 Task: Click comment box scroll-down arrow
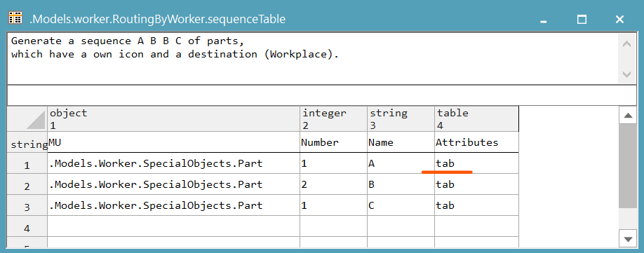click(626, 74)
